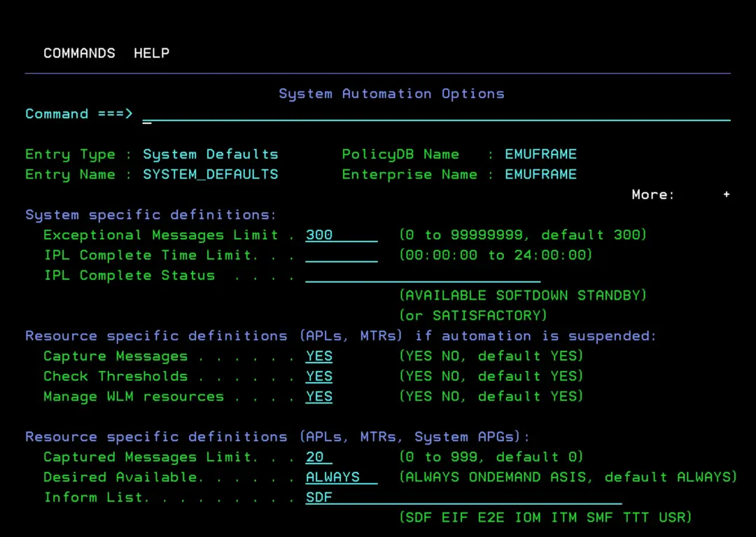Click the hint (00:00:00 to 24:00:00)
The height and width of the screenshot is (537, 756).
point(496,256)
